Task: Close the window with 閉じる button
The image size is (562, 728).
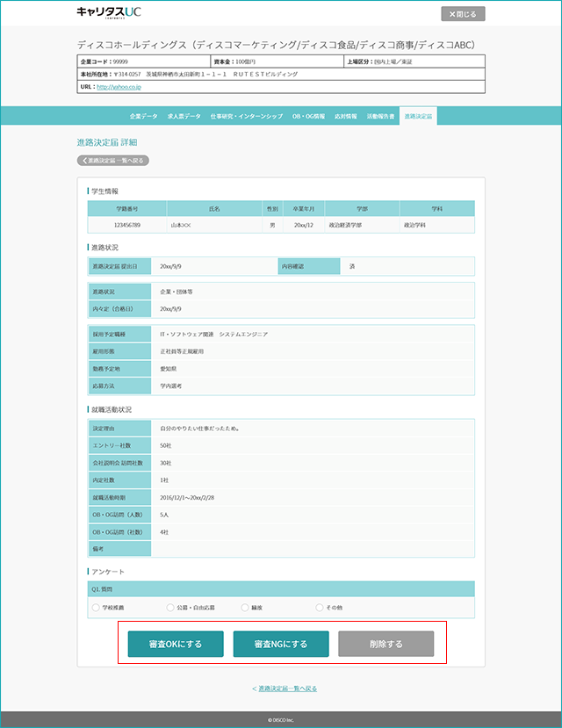Action: point(463,14)
